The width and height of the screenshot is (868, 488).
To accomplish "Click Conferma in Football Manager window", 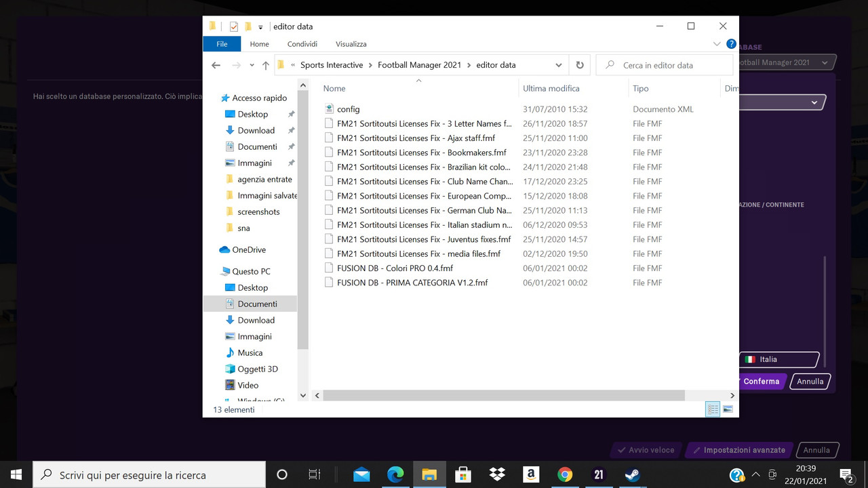I will (x=761, y=382).
